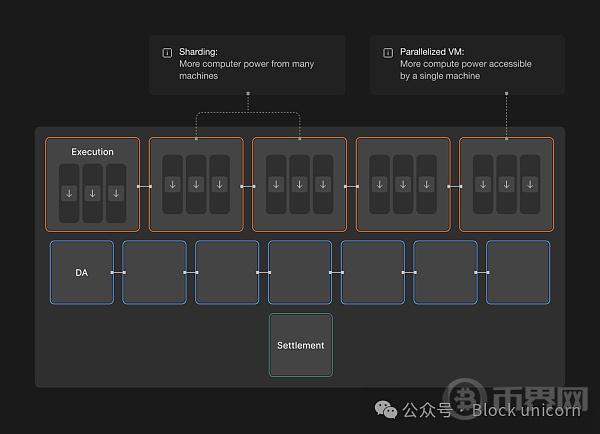Screen dimensions: 600x434
Task: Select the "Sharding:" heading text
Action: (x=198, y=52)
